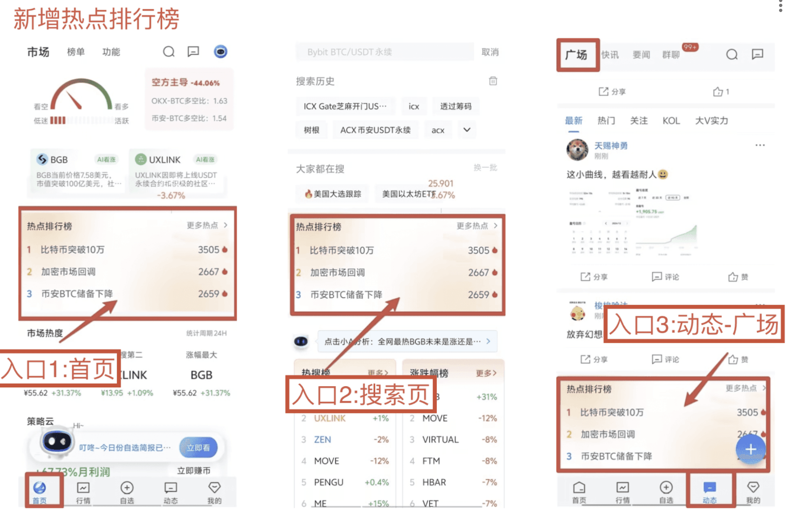The height and width of the screenshot is (532, 789).
Task: Switch to the 要闻 tab
Action: 641,55
